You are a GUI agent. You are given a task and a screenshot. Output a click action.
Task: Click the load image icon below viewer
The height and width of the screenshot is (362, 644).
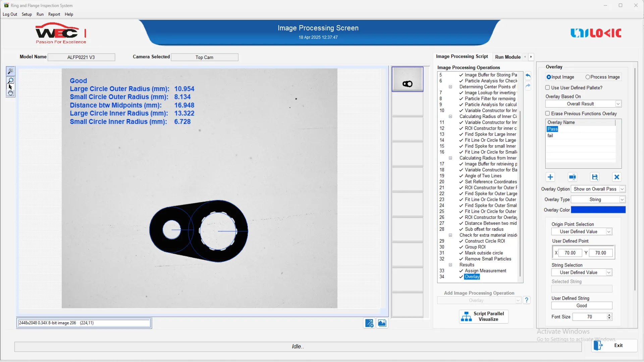click(382, 323)
